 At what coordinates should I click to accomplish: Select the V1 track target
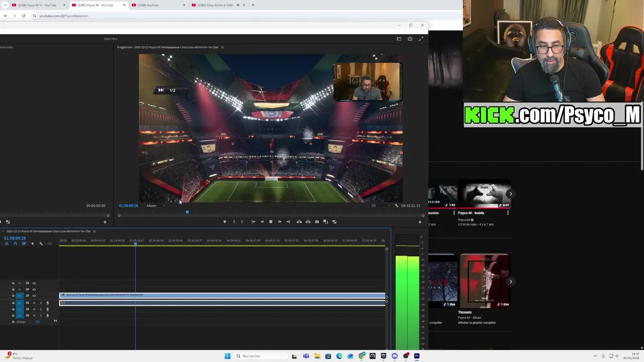[20, 296]
